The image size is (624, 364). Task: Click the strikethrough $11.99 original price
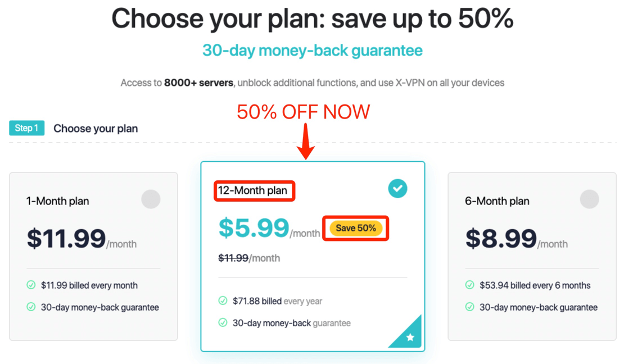point(233,258)
